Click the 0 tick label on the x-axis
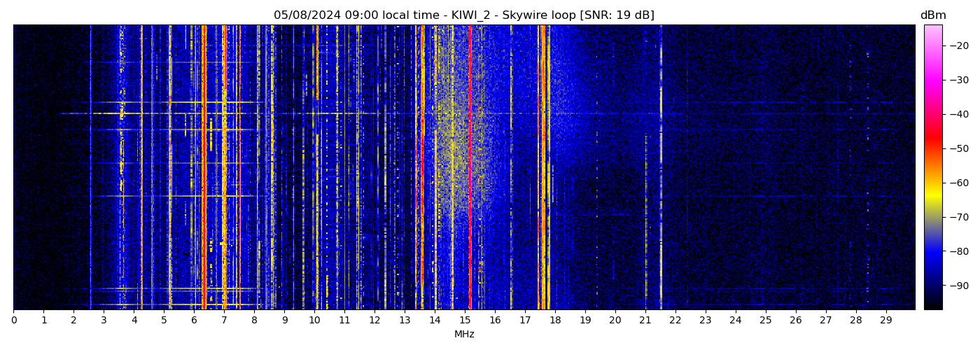This screenshot has width=980, height=350. pos(13,320)
